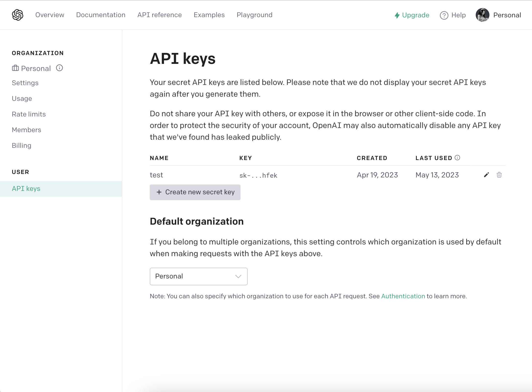Viewport: 532px width, 392px height.
Task: Click the Default organization heading
Action: coord(197,221)
